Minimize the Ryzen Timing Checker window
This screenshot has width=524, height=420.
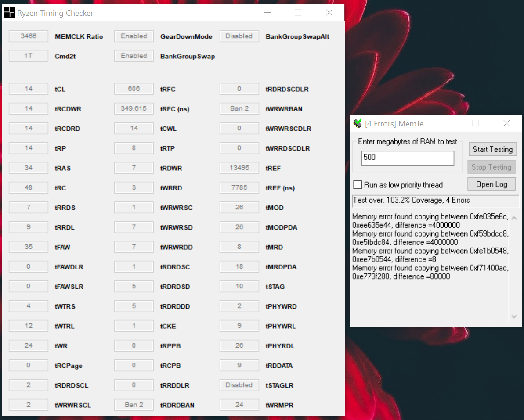pos(267,13)
